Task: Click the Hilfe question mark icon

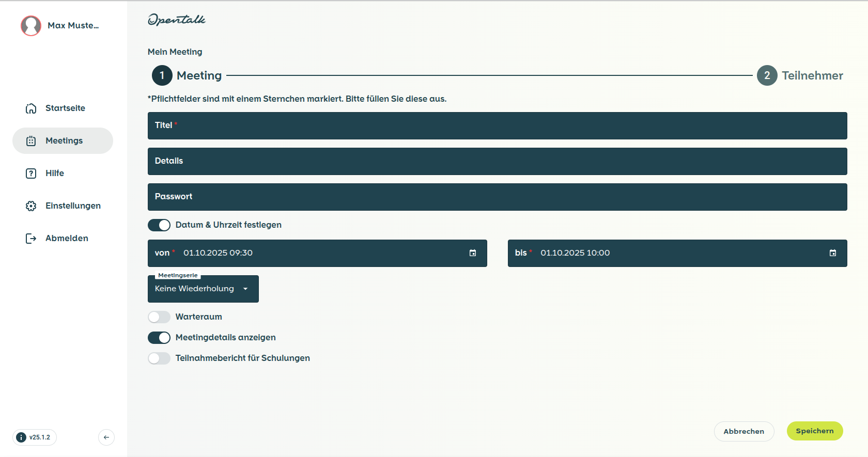Action: pos(31,174)
